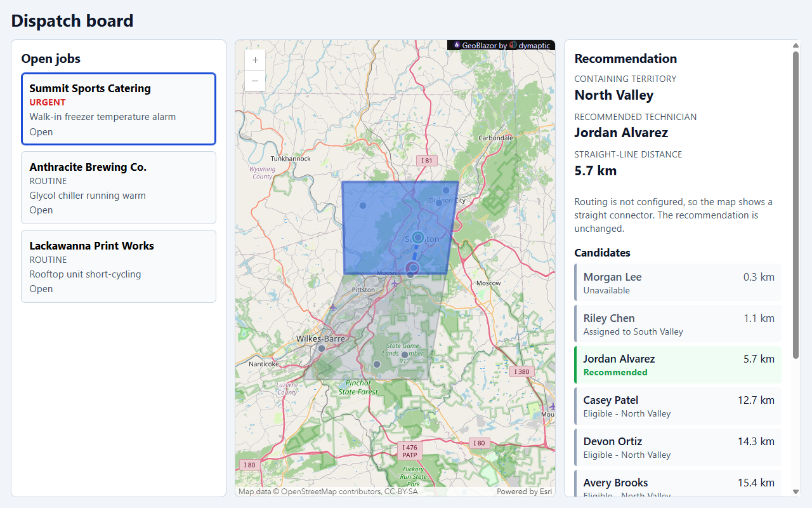The height and width of the screenshot is (508, 812).
Task: Click the teal-ringed recommended technician marker in Scranton
Action: 417,237
